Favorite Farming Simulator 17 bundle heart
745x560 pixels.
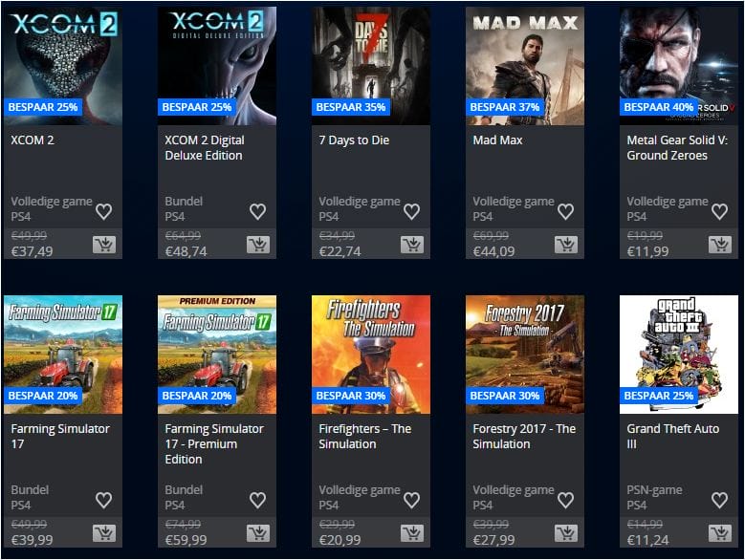point(104,500)
